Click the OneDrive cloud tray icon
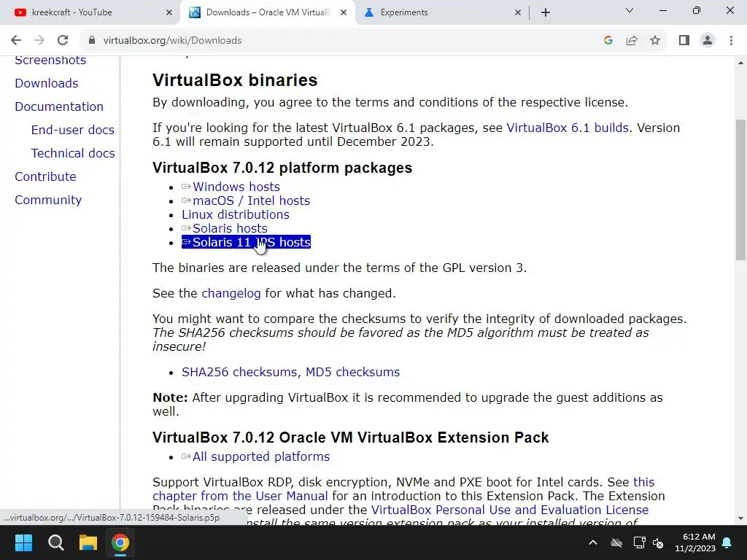747x560 pixels. tap(616, 542)
